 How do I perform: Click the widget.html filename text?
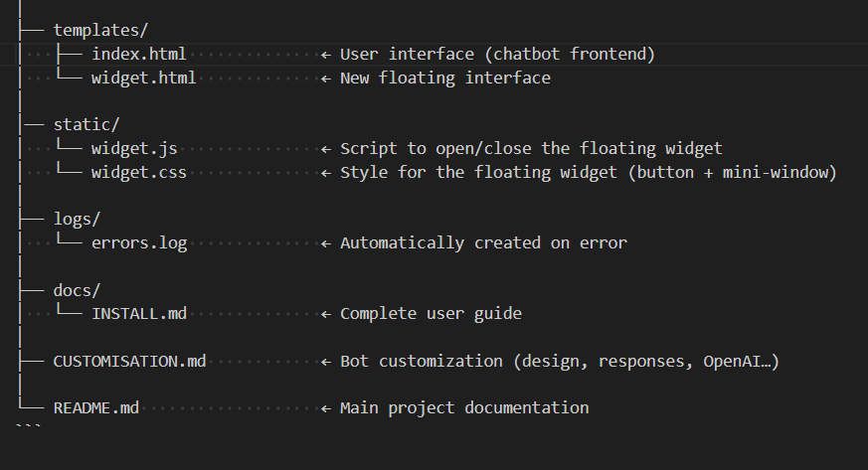coord(143,78)
